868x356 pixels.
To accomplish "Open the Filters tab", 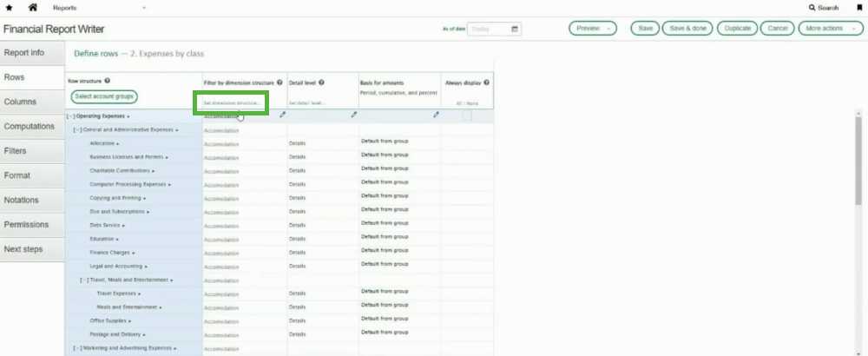I will (x=32, y=150).
